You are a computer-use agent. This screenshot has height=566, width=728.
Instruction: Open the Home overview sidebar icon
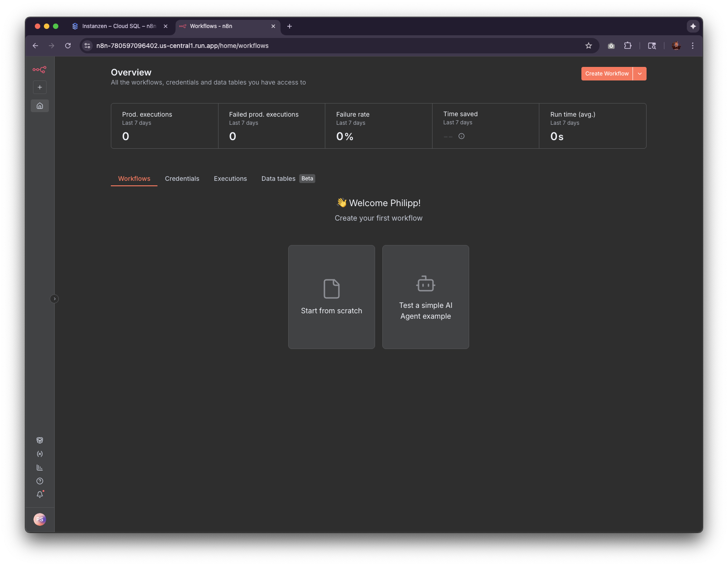pyautogui.click(x=40, y=106)
